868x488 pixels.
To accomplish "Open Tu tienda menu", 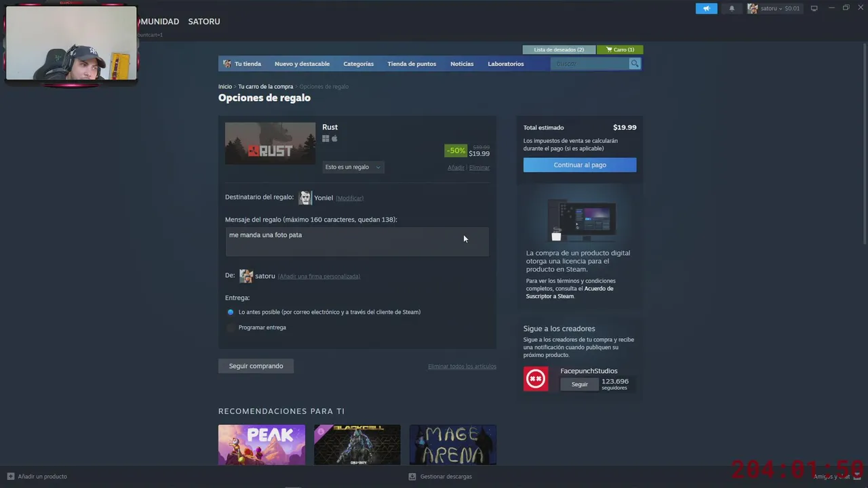I will [242, 64].
